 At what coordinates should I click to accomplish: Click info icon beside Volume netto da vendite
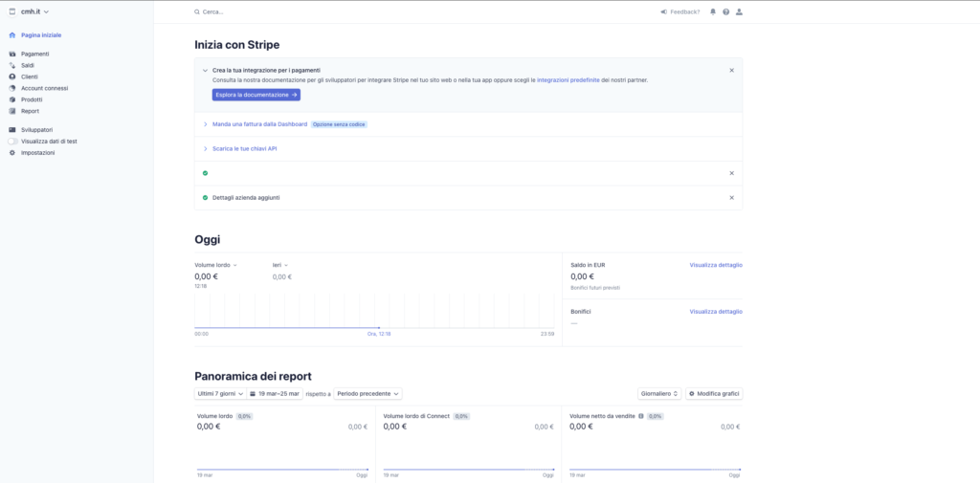(641, 415)
